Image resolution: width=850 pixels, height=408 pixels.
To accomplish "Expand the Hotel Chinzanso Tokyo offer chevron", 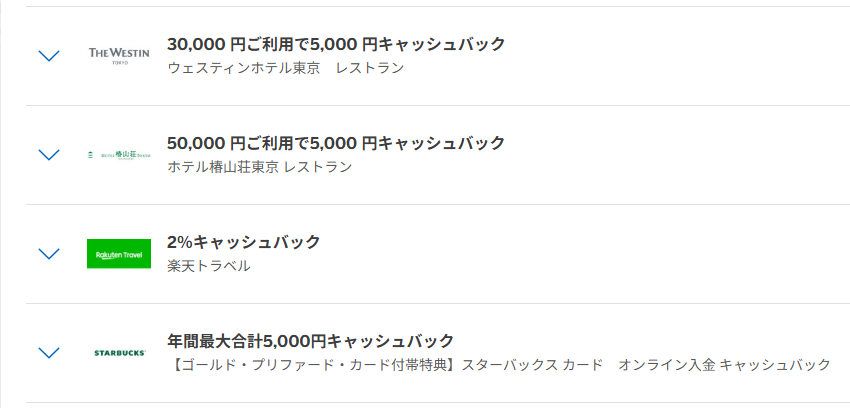I will (48, 155).
